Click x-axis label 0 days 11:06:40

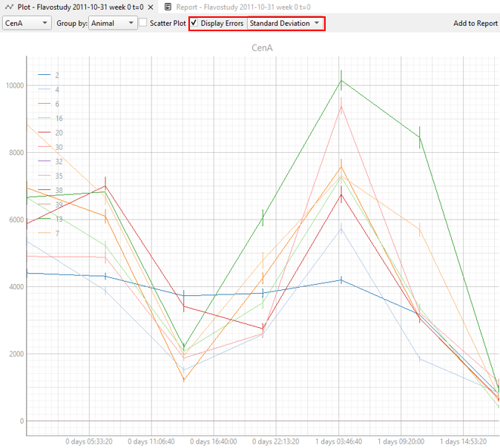pyautogui.click(x=151, y=441)
